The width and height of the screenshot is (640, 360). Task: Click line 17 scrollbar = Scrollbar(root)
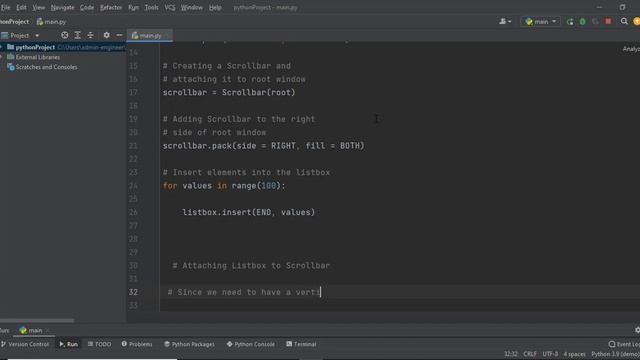tap(229, 92)
